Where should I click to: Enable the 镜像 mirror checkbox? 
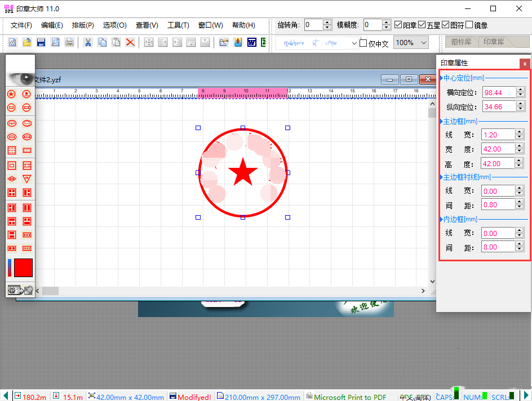click(x=469, y=25)
